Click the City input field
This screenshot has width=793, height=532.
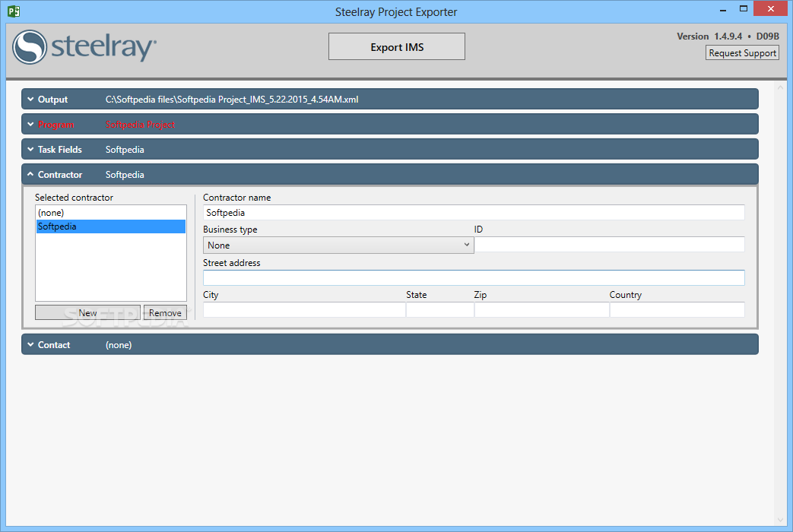tap(304, 309)
